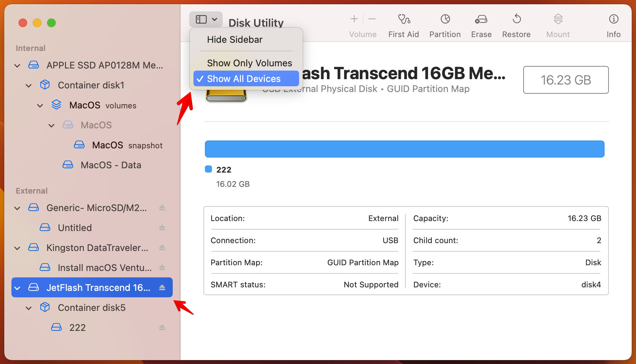
Task: Click the External section header
Action: pos(31,191)
